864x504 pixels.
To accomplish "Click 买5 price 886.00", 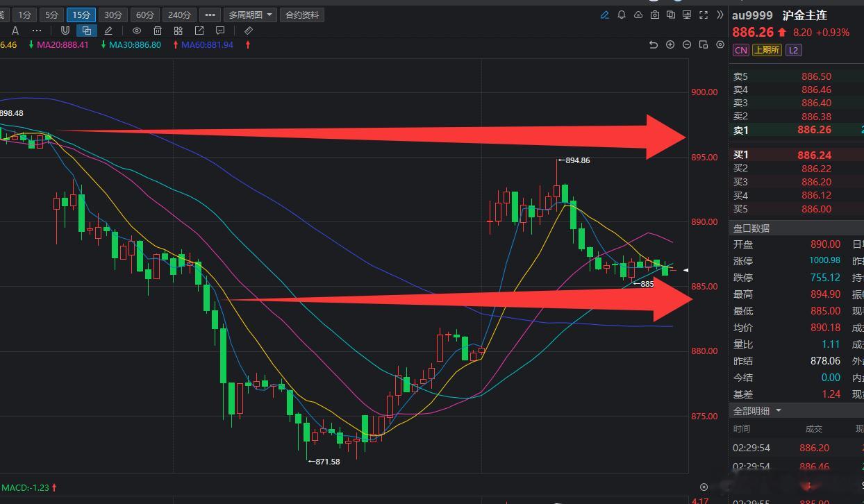I will coord(816,209).
